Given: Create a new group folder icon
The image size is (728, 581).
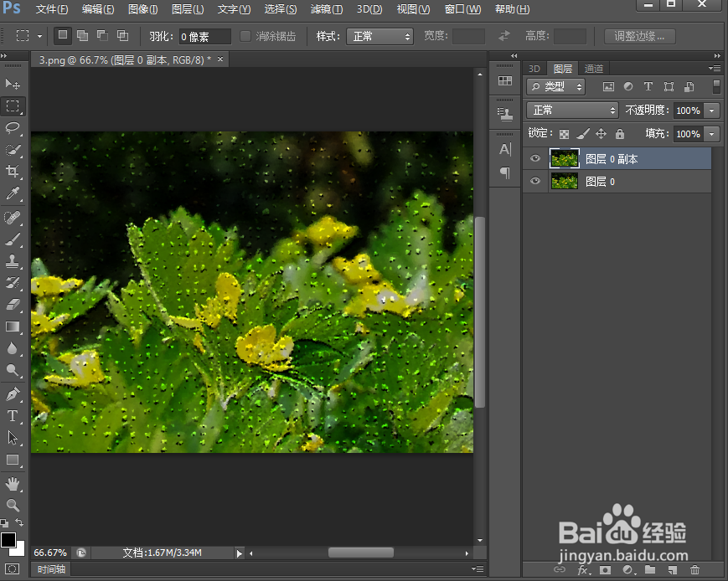Looking at the screenshot, I should click(650, 569).
